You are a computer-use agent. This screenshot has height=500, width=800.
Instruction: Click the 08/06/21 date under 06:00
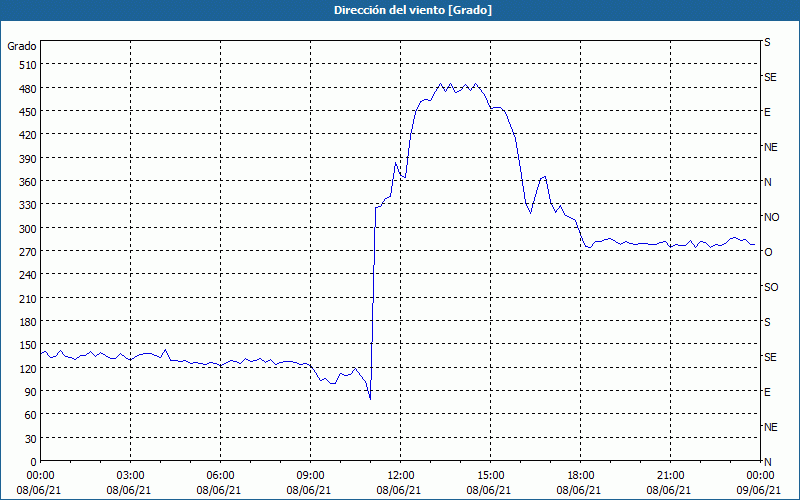click(x=219, y=490)
